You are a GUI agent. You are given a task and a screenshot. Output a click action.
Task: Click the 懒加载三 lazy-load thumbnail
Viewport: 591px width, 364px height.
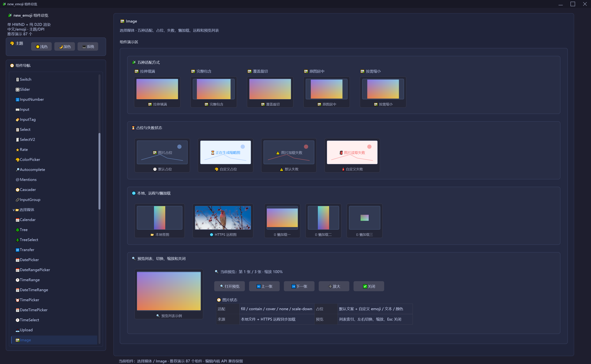(365, 218)
